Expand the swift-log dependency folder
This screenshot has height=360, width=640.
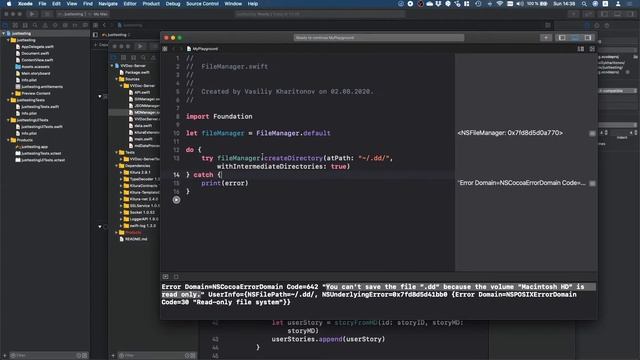[122, 226]
